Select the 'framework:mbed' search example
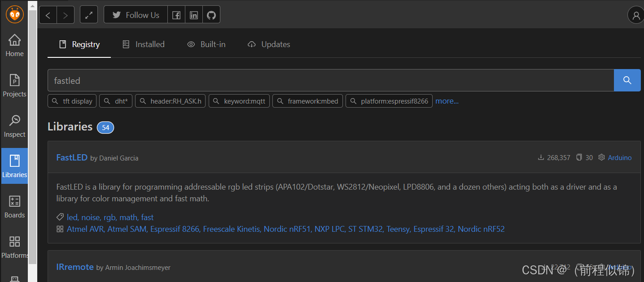 (x=308, y=101)
